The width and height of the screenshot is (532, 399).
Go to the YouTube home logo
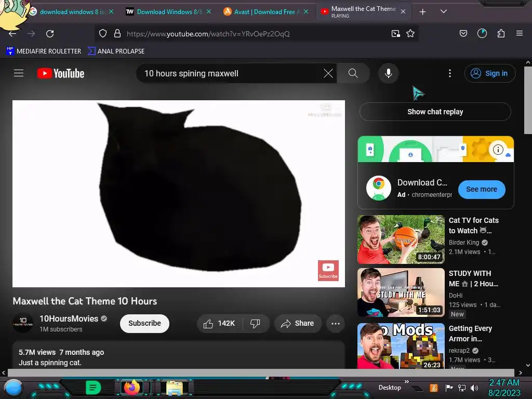tap(61, 73)
